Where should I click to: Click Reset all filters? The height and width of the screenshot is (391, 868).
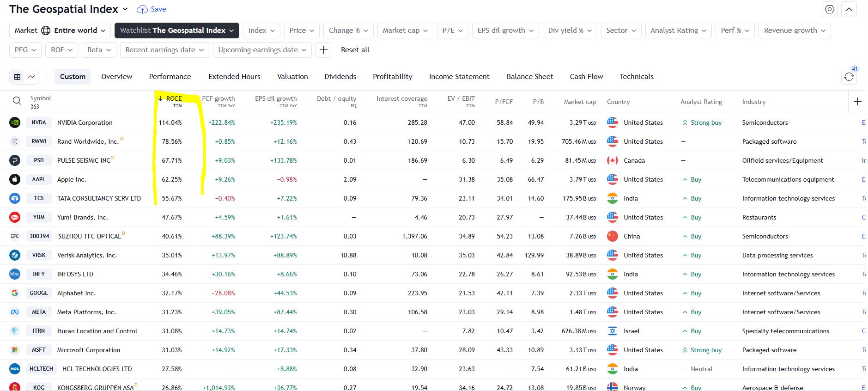pos(355,50)
